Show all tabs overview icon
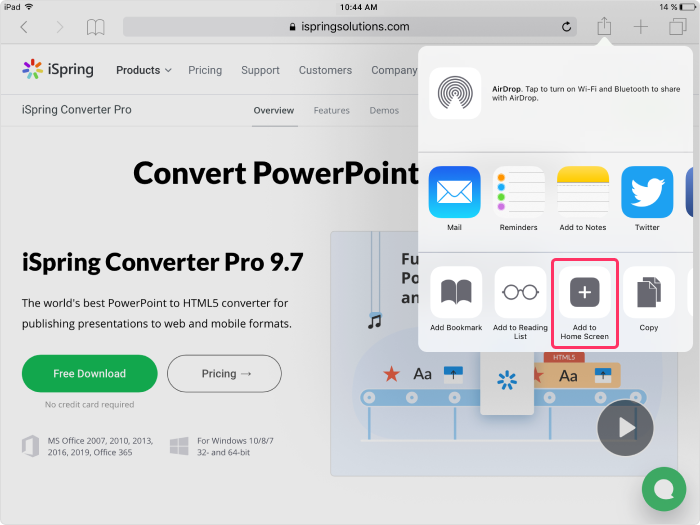The height and width of the screenshot is (525, 700). coord(678,27)
